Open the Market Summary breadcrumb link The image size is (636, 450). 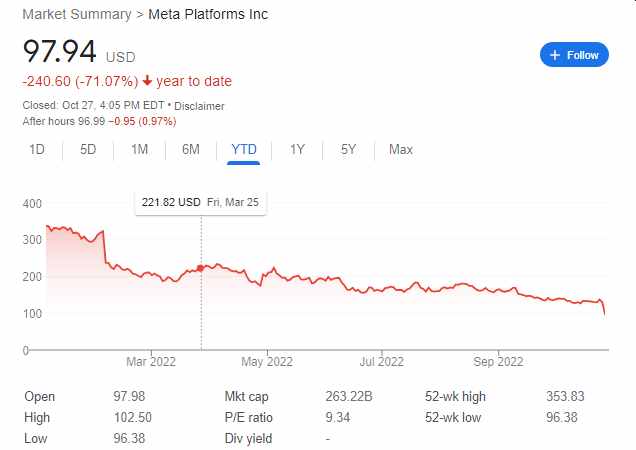76,14
